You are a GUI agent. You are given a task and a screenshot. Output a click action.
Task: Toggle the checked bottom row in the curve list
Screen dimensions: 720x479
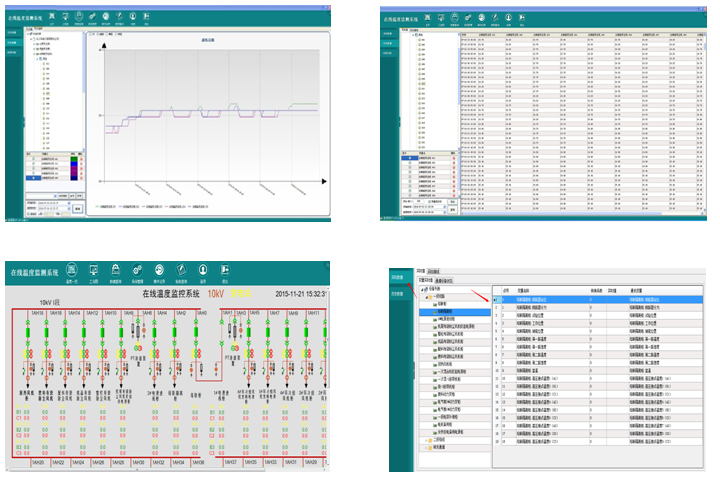[32, 178]
